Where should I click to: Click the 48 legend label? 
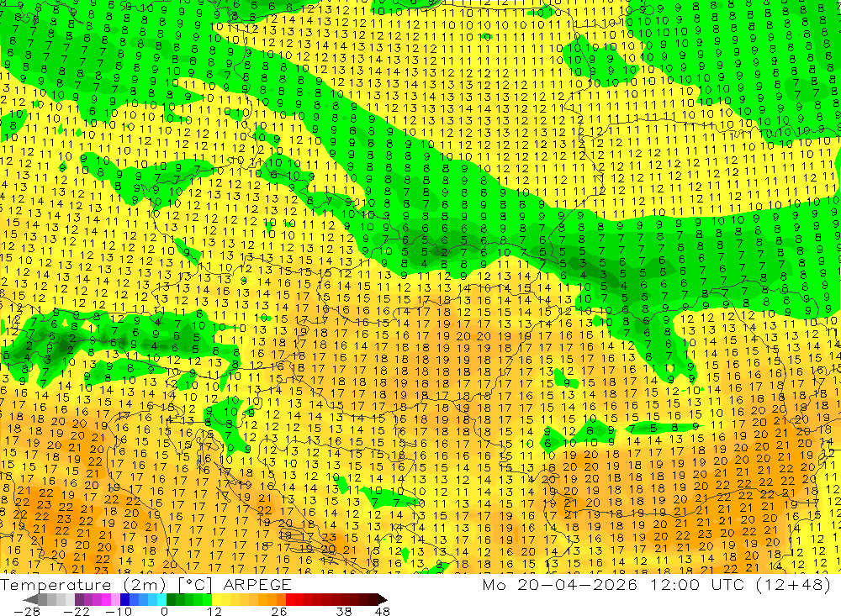pyautogui.click(x=383, y=611)
